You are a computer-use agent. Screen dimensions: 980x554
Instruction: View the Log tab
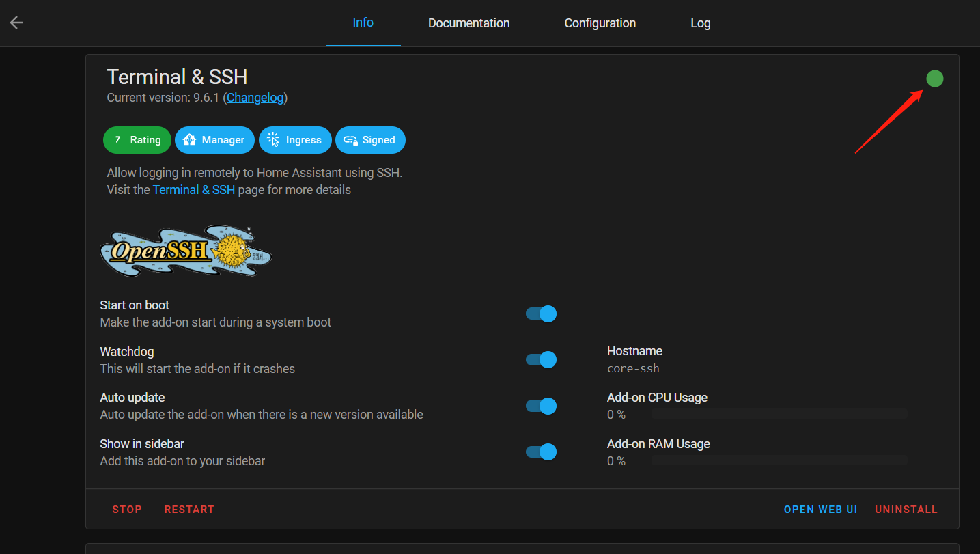700,23
